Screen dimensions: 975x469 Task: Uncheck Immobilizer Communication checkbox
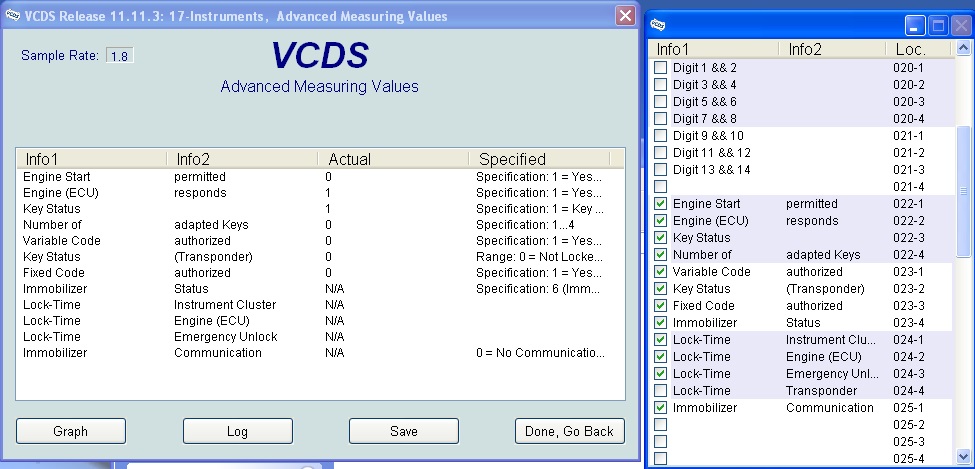[660, 408]
